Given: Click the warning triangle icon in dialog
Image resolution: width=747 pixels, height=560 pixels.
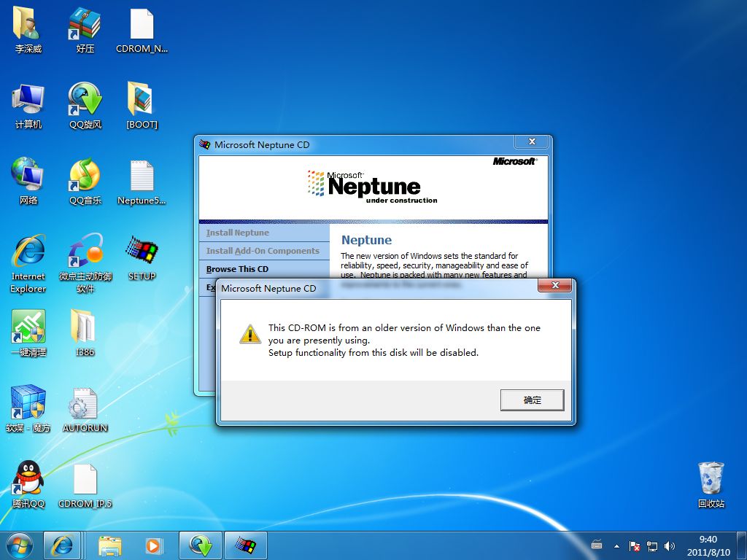Looking at the screenshot, I should (250, 334).
